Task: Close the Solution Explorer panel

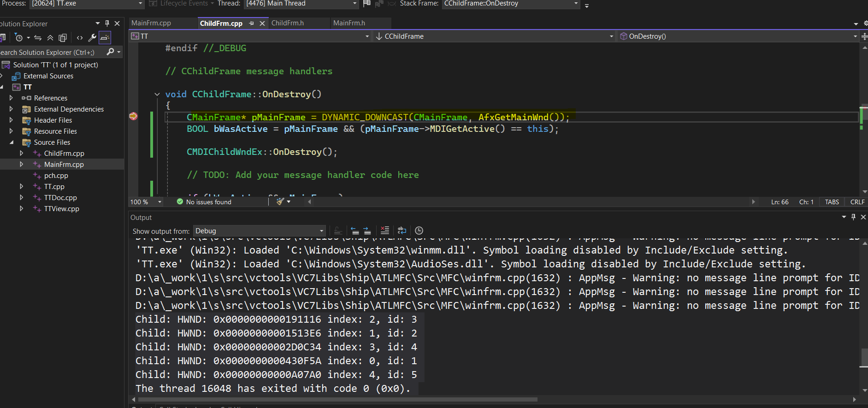Action: click(x=117, y=24)
